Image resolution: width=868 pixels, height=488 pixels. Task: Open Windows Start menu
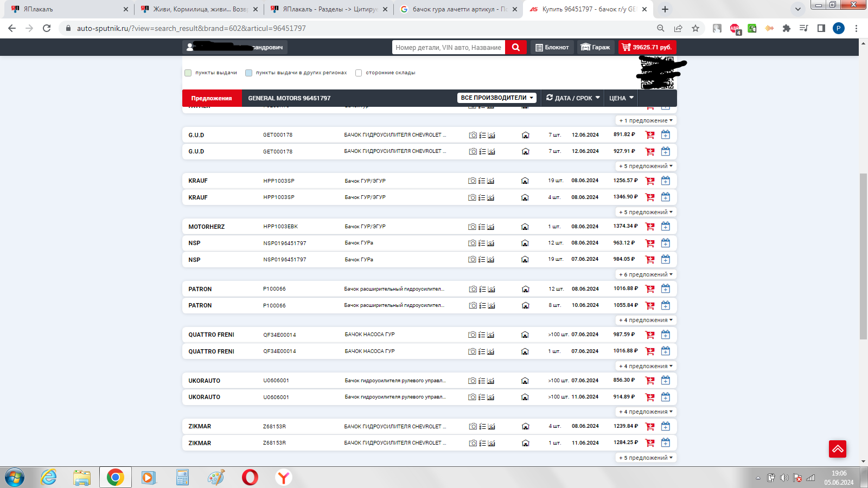click(x=15, y=478)
